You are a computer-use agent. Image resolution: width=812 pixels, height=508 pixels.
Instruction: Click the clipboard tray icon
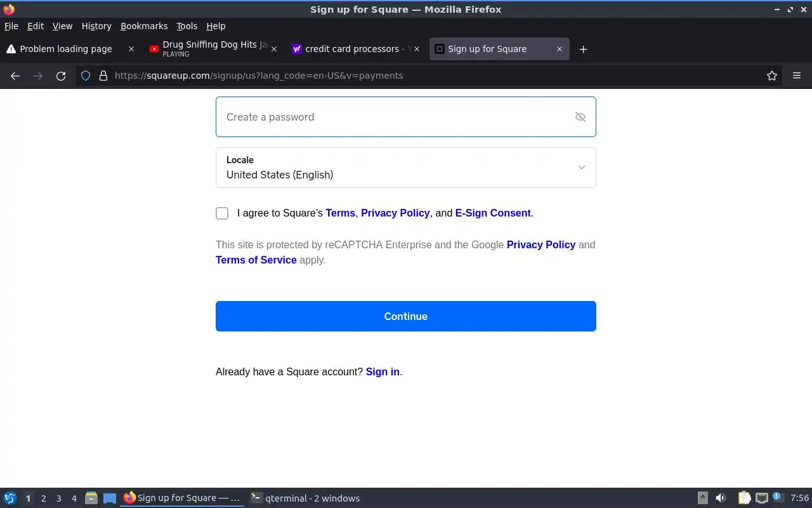tap(744, 498)
